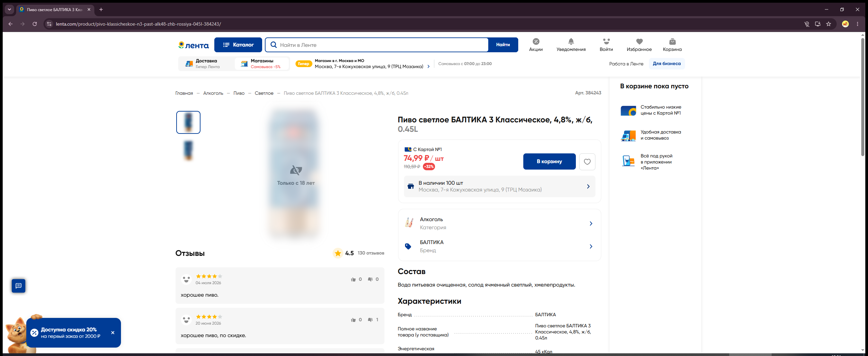
Task: Click the rating star icon beside 4.5
Action: [338, 253]
